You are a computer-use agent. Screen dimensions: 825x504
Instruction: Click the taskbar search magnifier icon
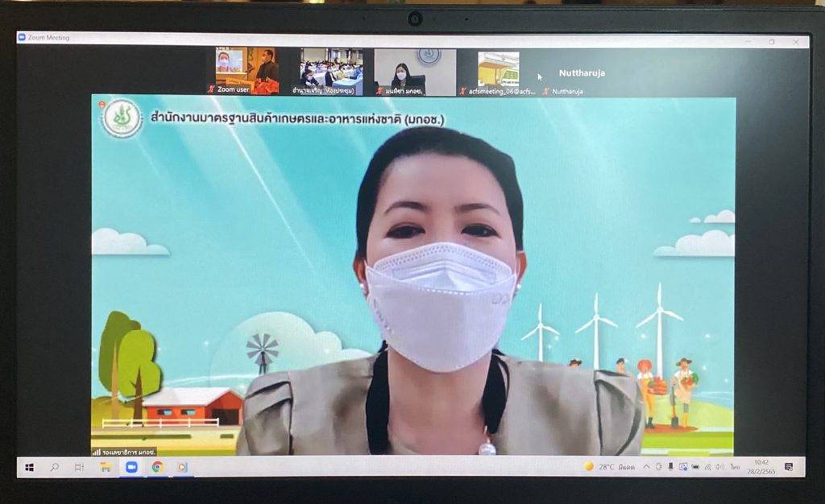[55, 467]
